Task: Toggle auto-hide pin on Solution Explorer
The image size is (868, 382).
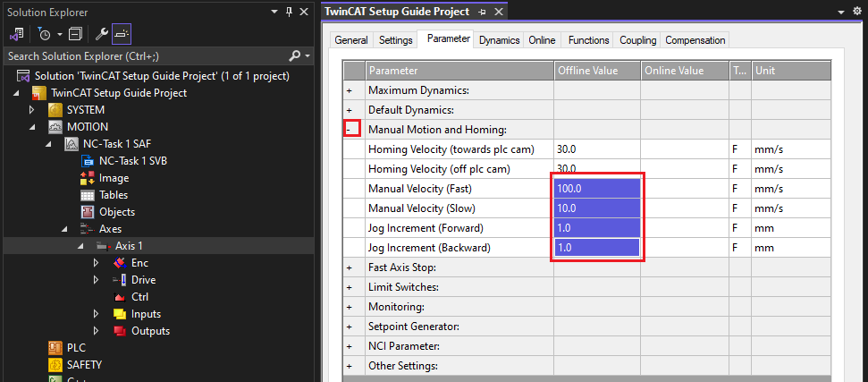Action: (289, 12)
